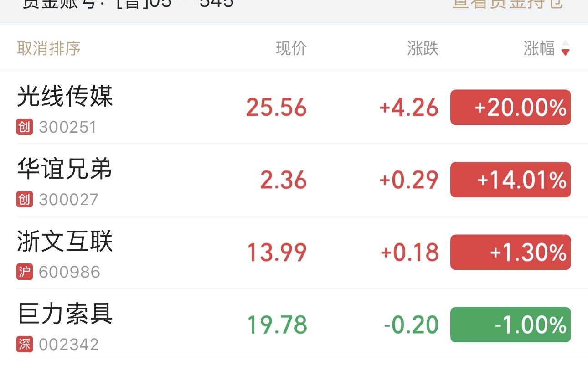The width and height of the screenshot is (588, 366).
Task: Tap the 创 badge beside 300027
Action: (25, 199)
